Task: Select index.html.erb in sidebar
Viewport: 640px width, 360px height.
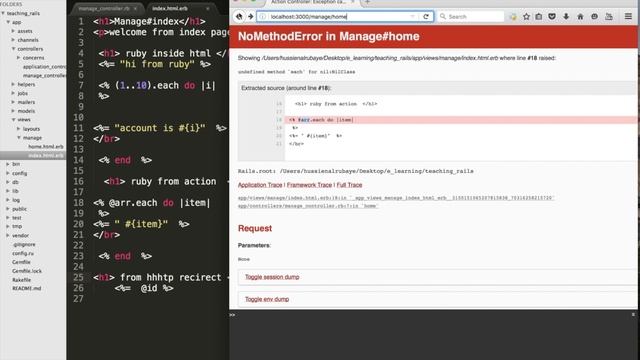Action: coord(46,156)
